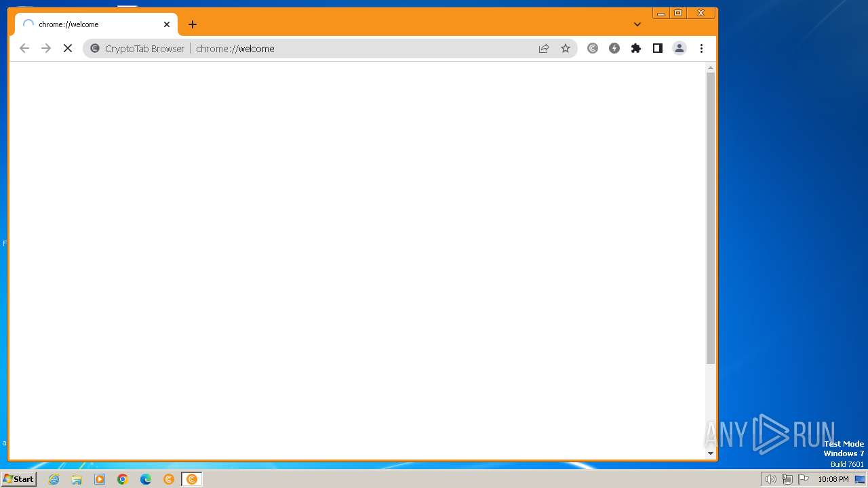This screenshot has width=868, height=488.
Task: Open the lightning bolt extension icon
Action: (614, 48)
